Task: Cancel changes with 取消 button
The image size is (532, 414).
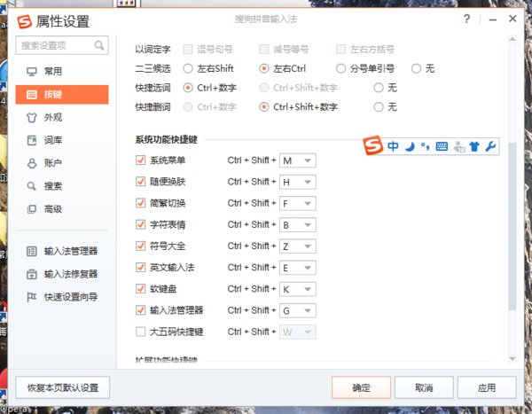Action: (424, 387)
